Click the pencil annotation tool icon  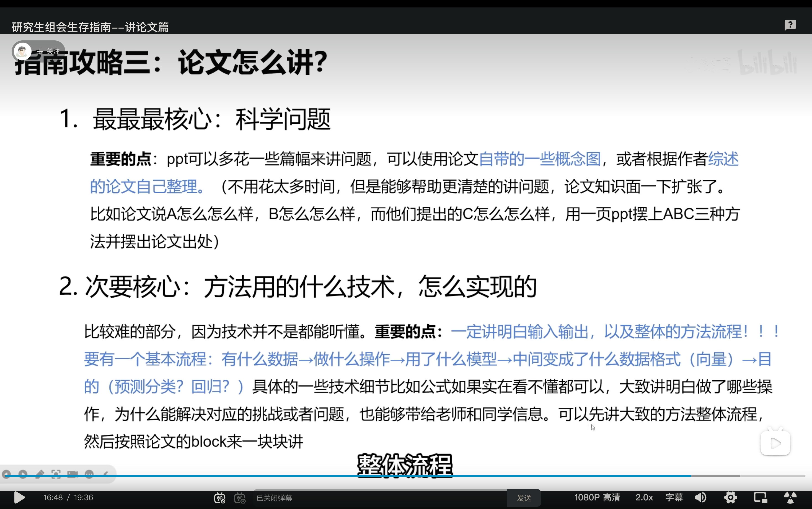coord(39,474)
